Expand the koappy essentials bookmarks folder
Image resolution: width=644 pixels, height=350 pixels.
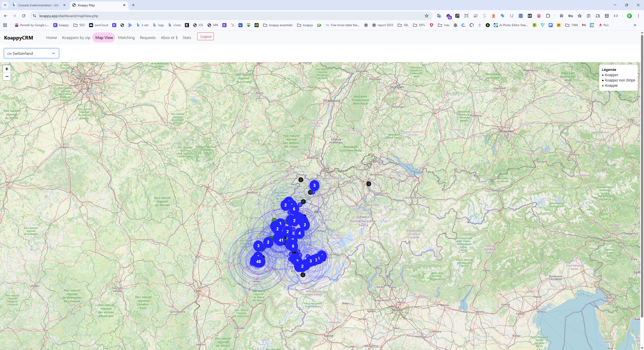[x=278, y=25]
